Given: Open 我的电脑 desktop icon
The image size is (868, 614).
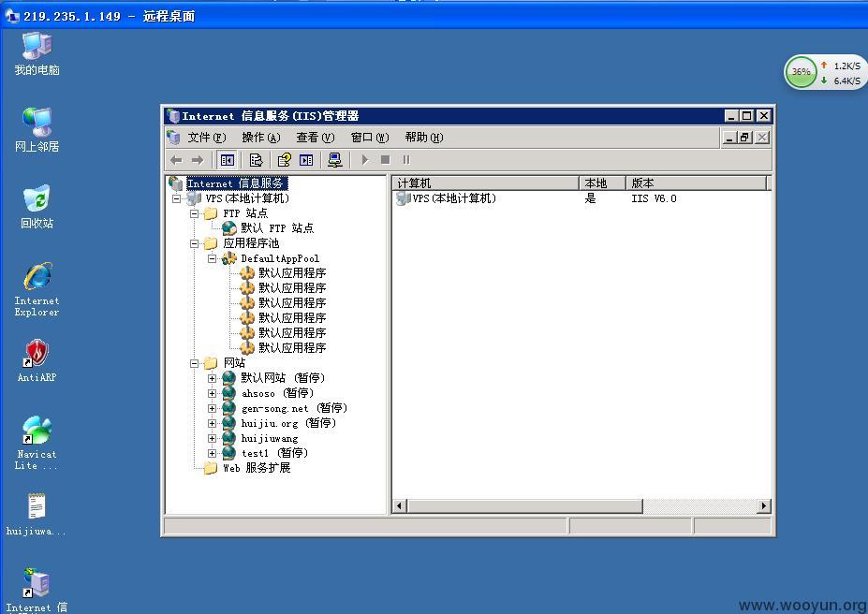Looking at the screenshot, I should [37, 53].
